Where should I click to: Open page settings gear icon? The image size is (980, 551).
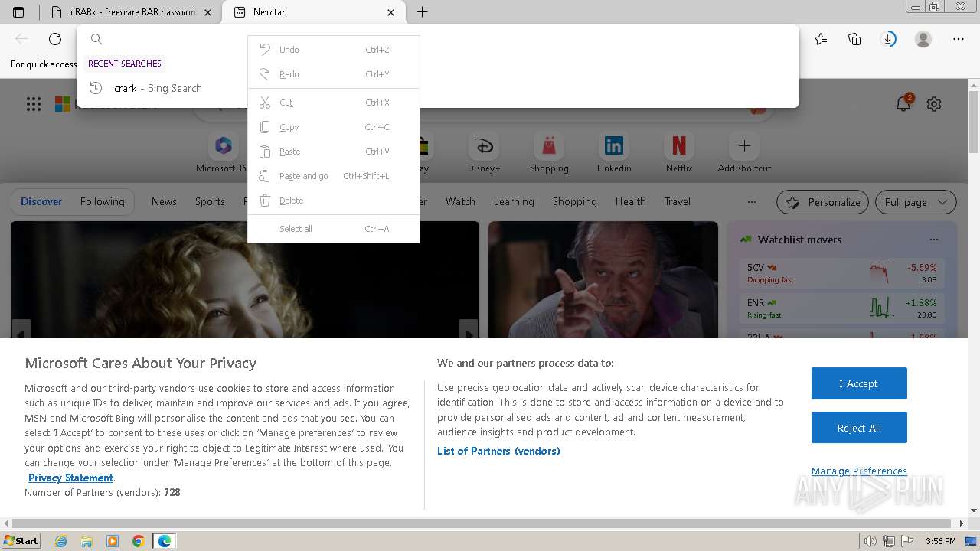coord(934,104)
